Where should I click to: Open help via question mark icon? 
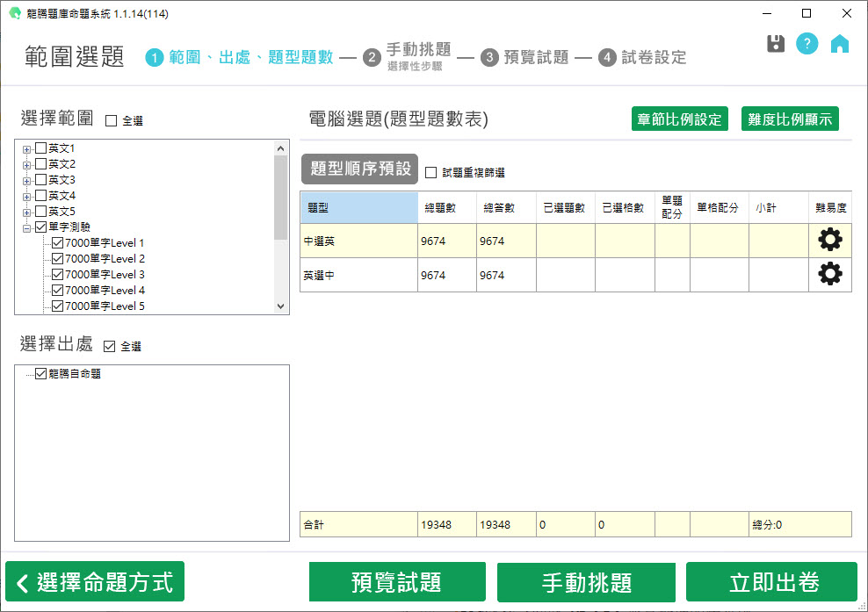(807, 44)
